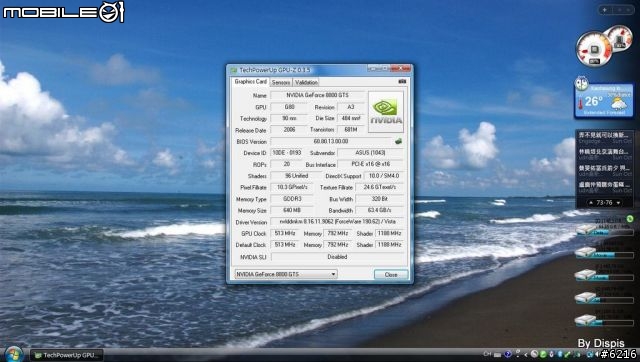Click the BIOS save chip icon

(398, 141)
